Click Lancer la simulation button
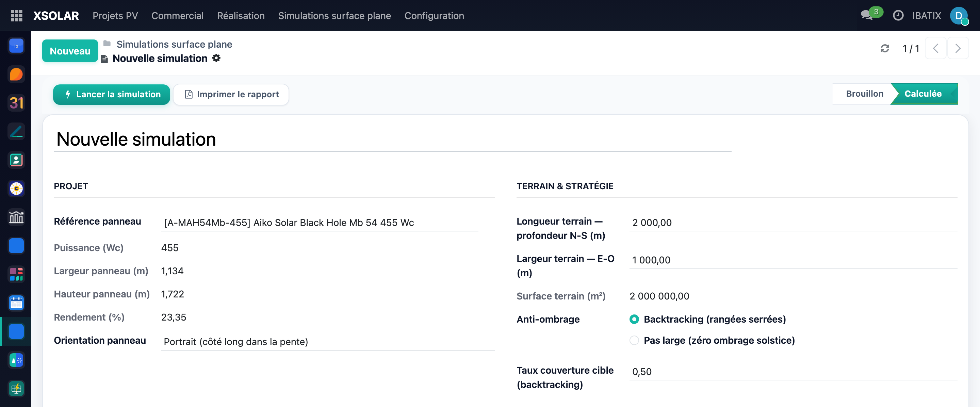The height and width of the screenshot is (407, 980). (x=112, y=94)
